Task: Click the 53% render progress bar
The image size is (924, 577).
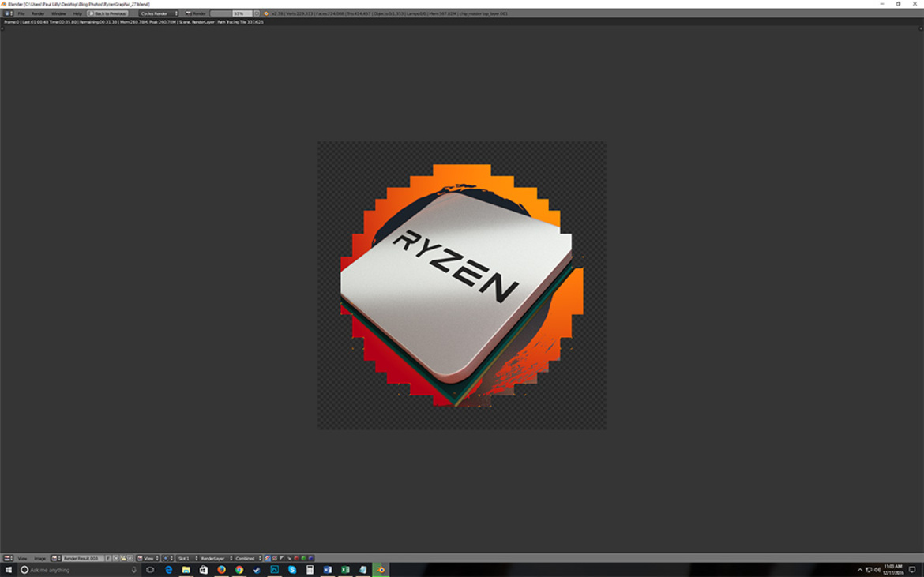Action: click(x=231, y=13)
